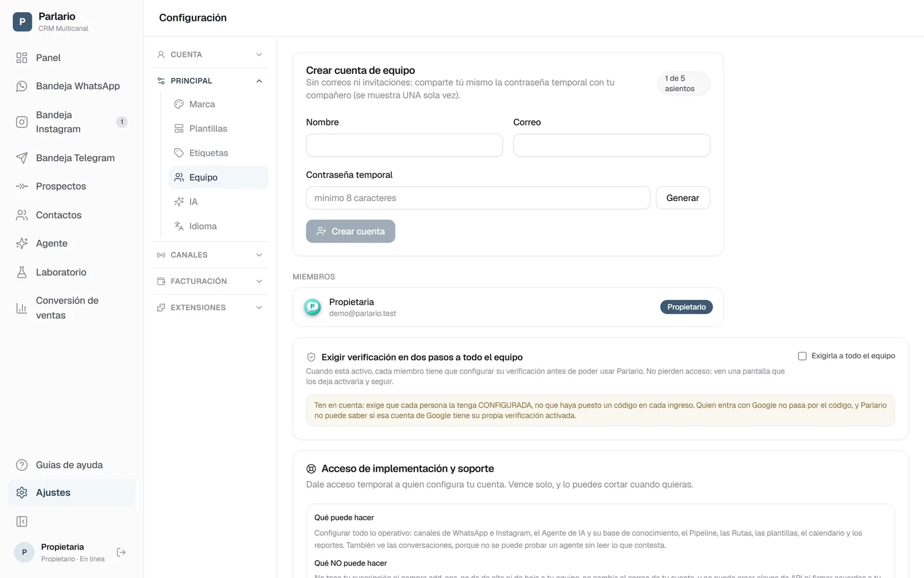The width and height of the screenshot is (924, 578).
Task: Enable the Exigirla a todo el equipo checkbox
Action: coord(802,356)
